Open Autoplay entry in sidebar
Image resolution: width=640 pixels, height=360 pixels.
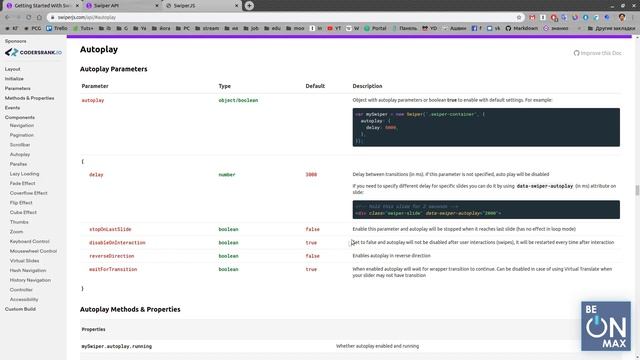20,154
